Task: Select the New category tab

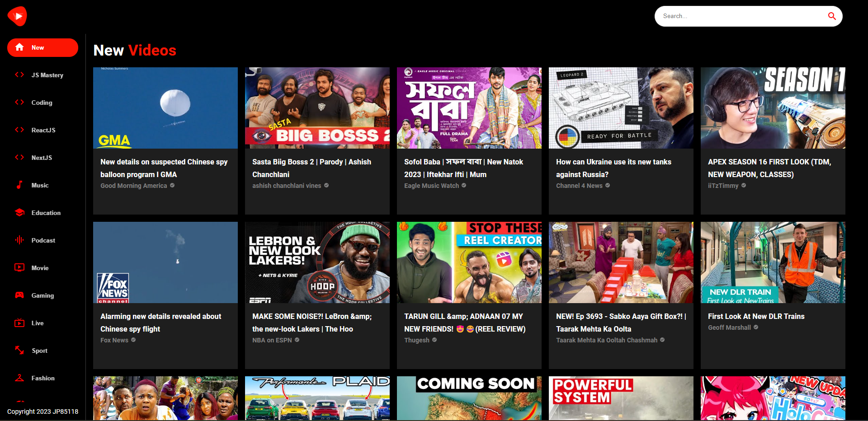Action: (42, 47)
